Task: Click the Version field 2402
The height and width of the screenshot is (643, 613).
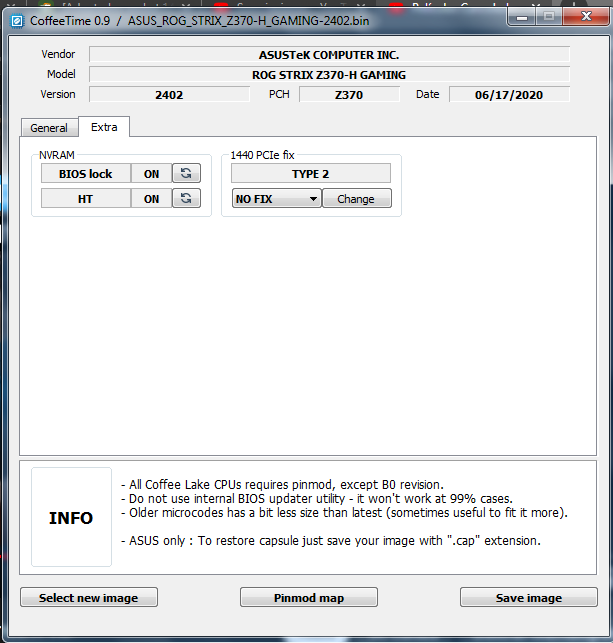Action: (x=169, y=94)
